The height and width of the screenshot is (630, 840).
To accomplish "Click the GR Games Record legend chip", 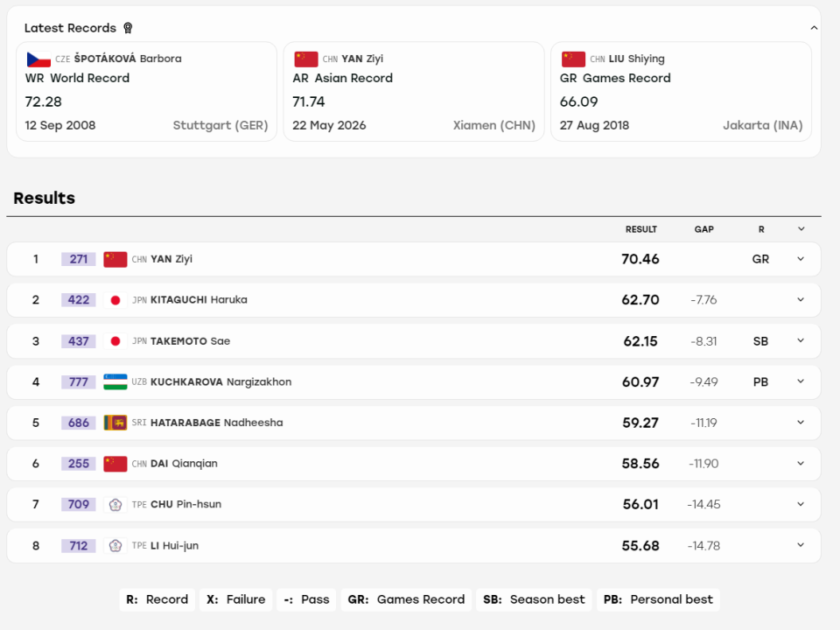I will (406, 599).
